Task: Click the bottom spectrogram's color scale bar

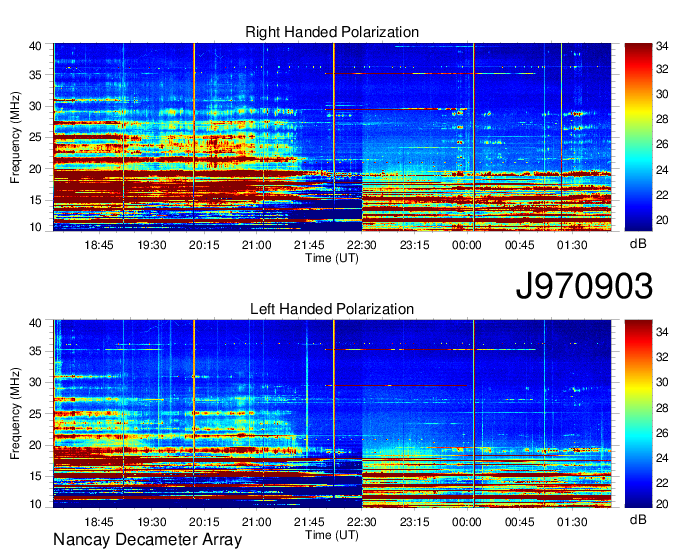Action: [638, 414]
